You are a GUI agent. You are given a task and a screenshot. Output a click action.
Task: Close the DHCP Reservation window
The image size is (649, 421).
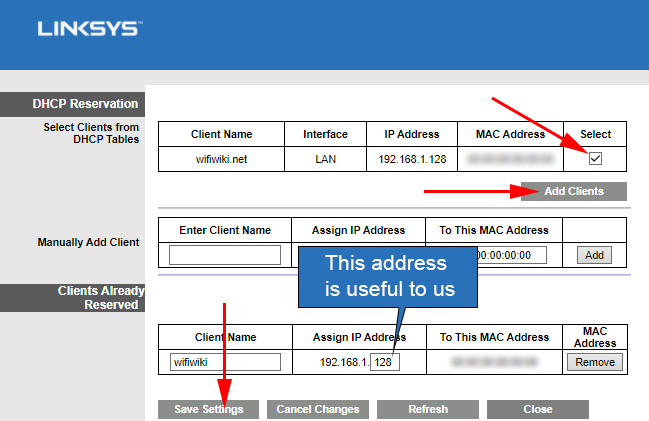tap(537, 409)
